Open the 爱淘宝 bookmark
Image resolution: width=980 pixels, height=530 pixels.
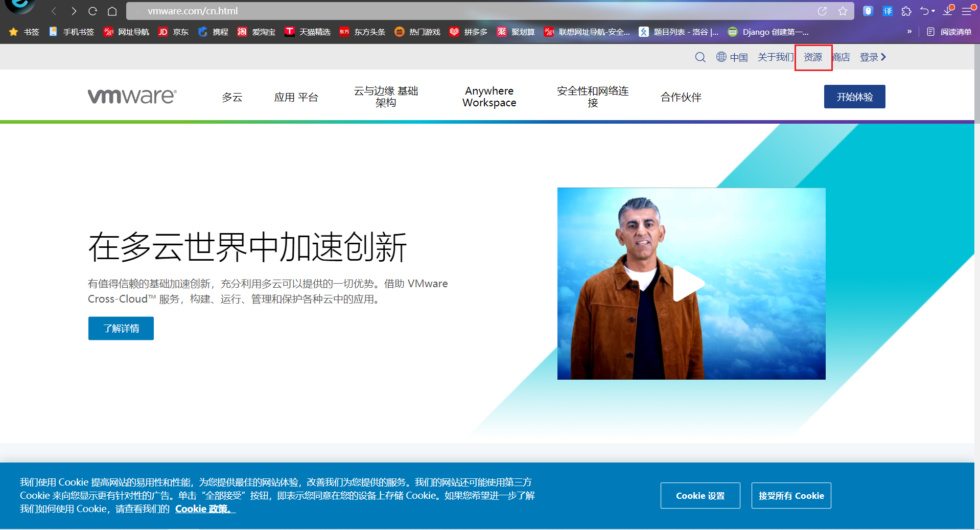(256, 32)
